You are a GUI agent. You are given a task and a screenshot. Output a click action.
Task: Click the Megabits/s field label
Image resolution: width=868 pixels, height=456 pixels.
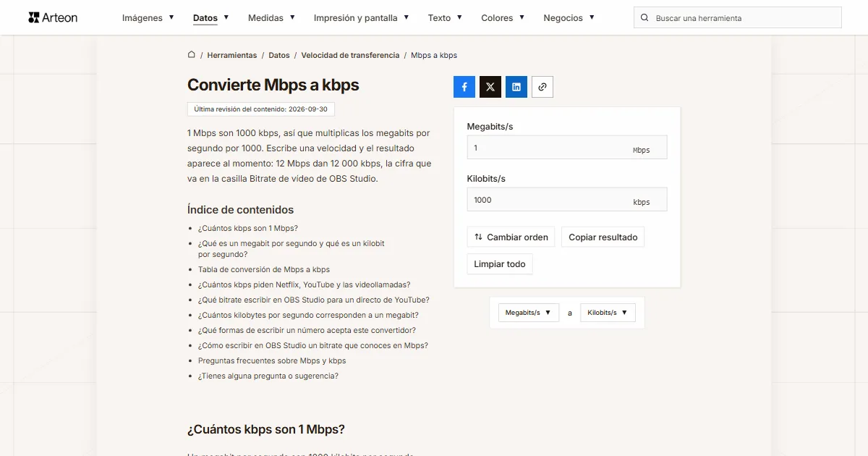[x=490, y=127]
